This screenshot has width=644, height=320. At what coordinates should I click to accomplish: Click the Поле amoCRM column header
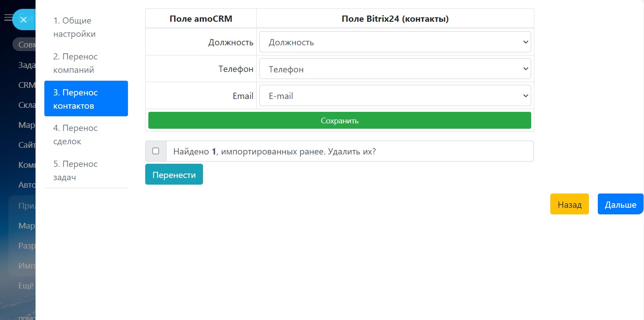(x=201, y=19)
